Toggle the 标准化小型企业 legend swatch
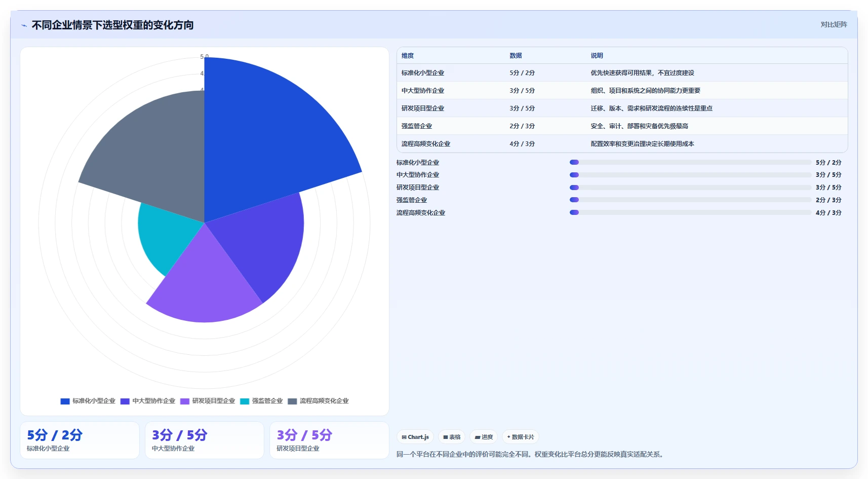Viewport: 868px width, 479px height. tap(65, 401)
